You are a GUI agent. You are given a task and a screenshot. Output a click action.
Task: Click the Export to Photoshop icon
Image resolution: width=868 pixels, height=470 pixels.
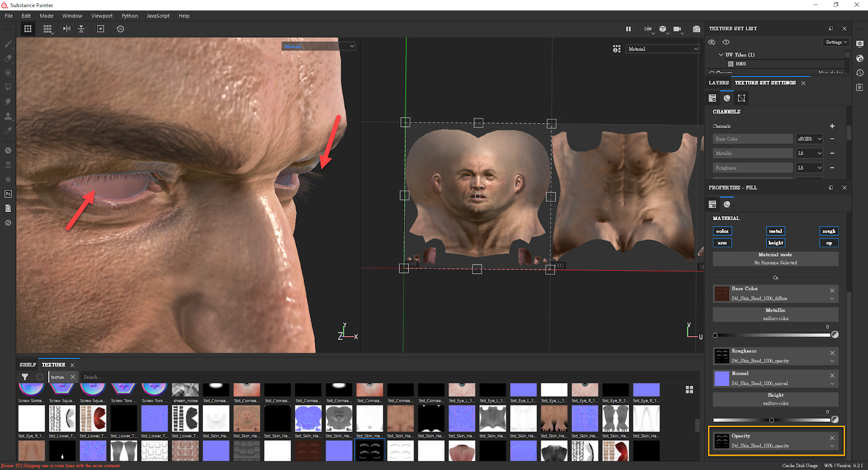tap(8, 194)
